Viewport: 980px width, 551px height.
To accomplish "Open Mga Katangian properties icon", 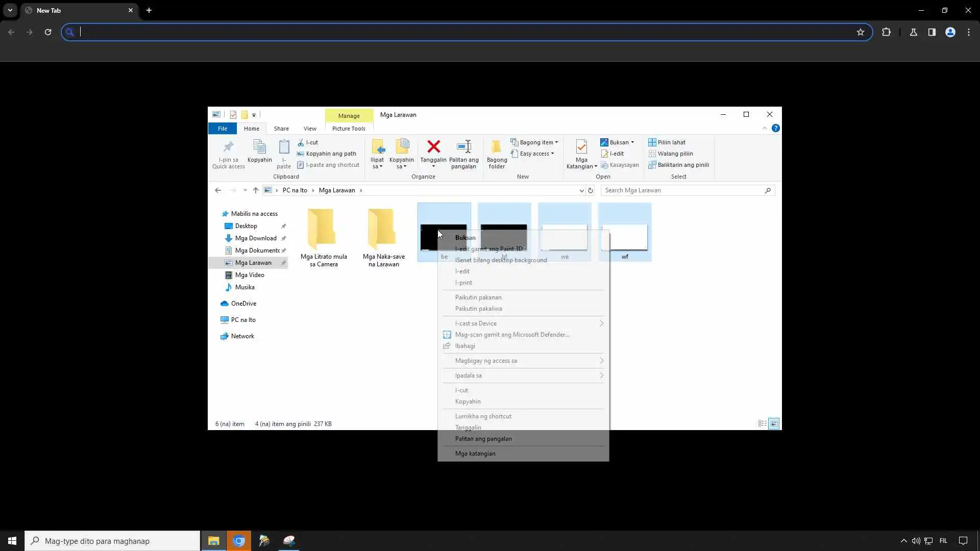I will coord(581,147).
